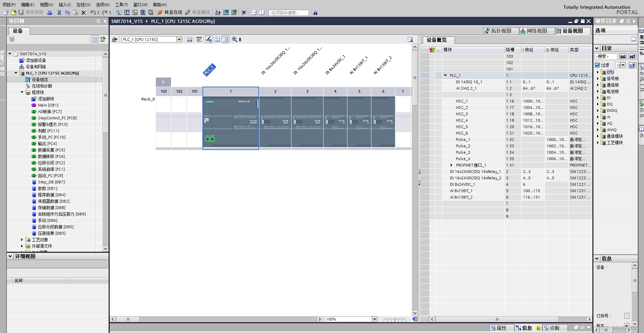Screen dimensions: 644x333
Task: Click the start CPU icon
Action: click(226, 12)
